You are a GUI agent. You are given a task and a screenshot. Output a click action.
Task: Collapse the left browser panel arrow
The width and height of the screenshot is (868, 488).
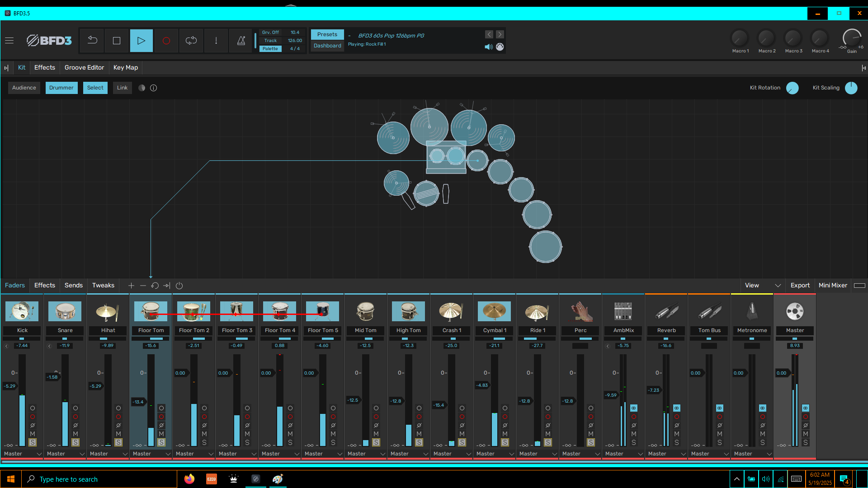point(6,68)
